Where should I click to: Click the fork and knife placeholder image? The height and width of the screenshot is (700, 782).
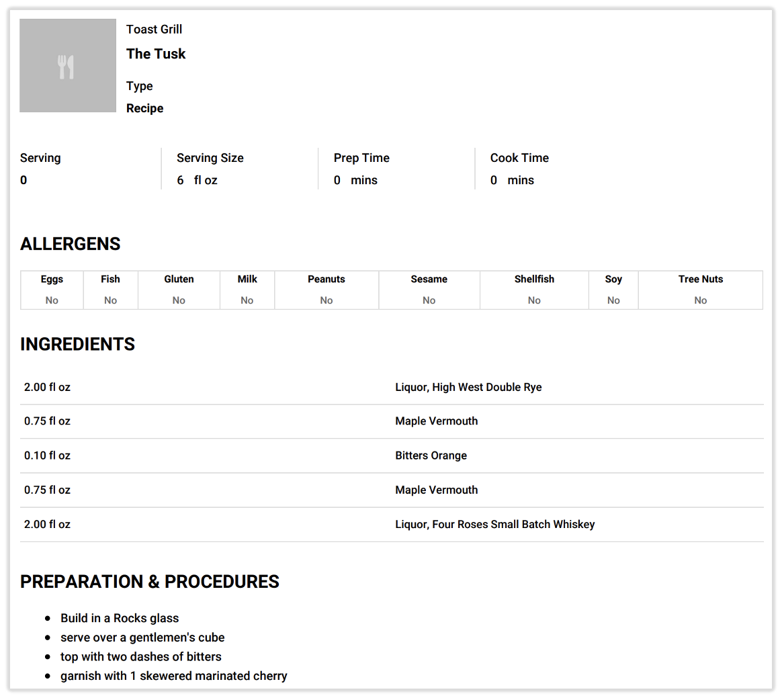(67, 66)
